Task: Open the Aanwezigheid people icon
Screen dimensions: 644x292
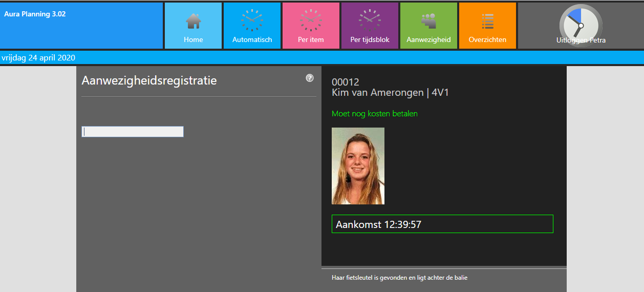Action: click(428, 21)
